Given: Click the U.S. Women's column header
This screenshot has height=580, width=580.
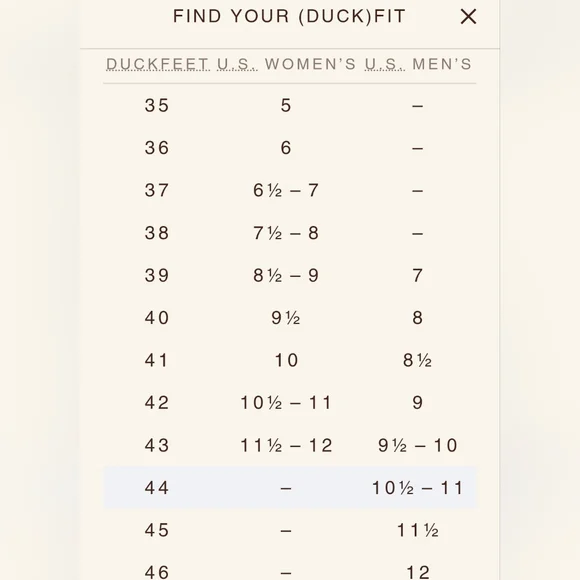Looking at the screenshot, I should point(286,64).
